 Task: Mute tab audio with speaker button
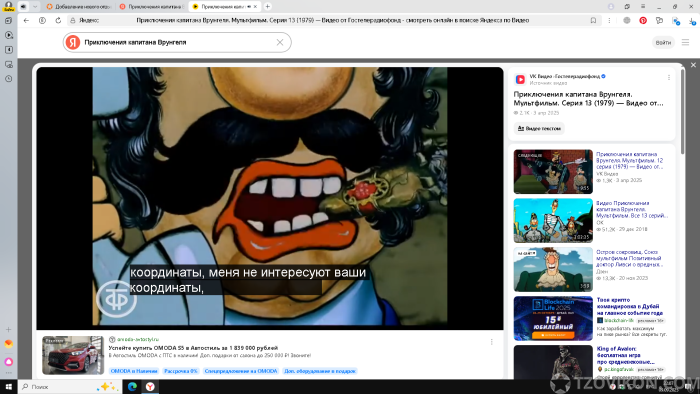(23, 6)
